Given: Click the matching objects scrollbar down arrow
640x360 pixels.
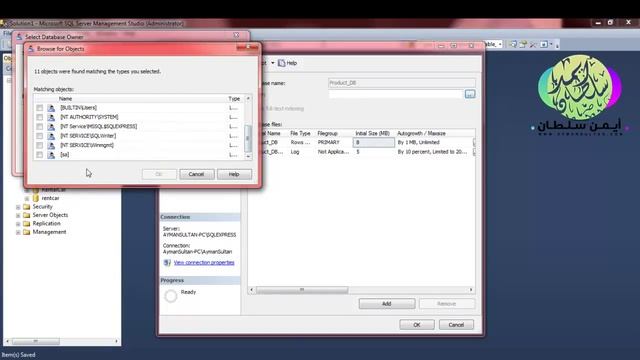Looking at the screenshot, I should [x=248, y=156].
